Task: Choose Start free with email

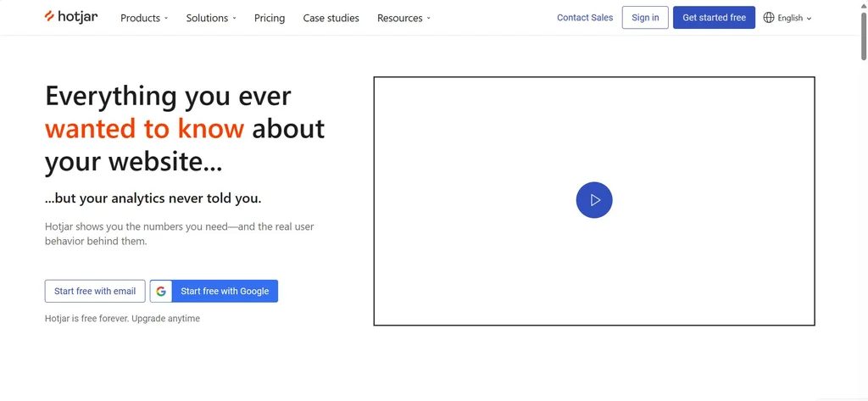Action: click(x=95, y=292)
